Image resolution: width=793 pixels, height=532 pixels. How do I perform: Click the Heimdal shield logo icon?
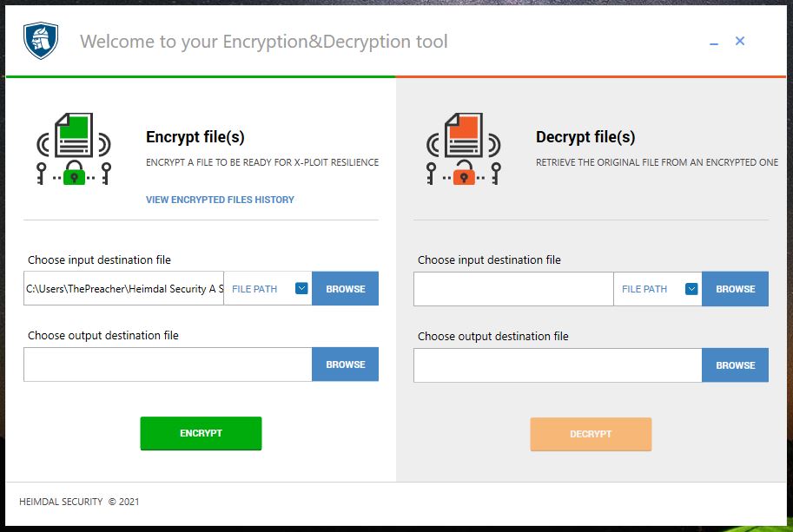(41, 41)
